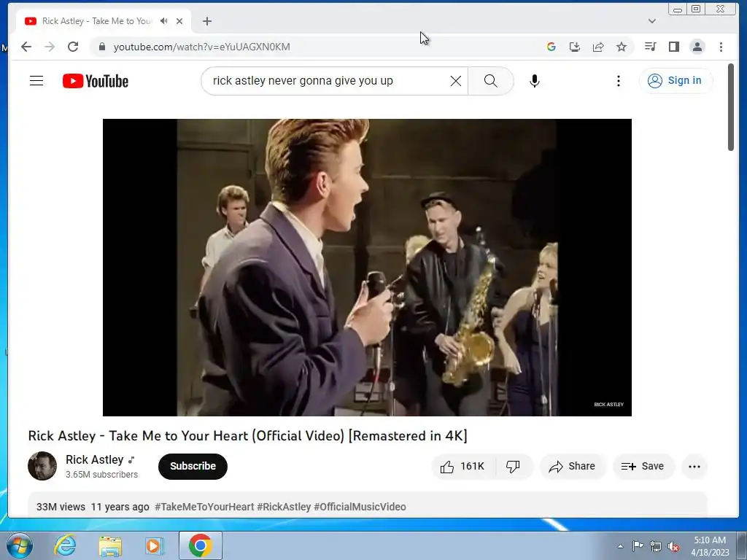747x560 pixels.
Task: Launch Internet Explorer from taskbar
Action: (x=65, y=545)
